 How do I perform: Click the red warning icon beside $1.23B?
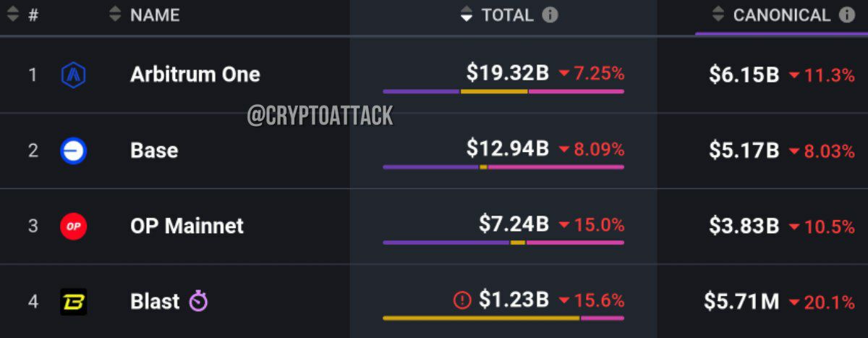click(461, 300)
